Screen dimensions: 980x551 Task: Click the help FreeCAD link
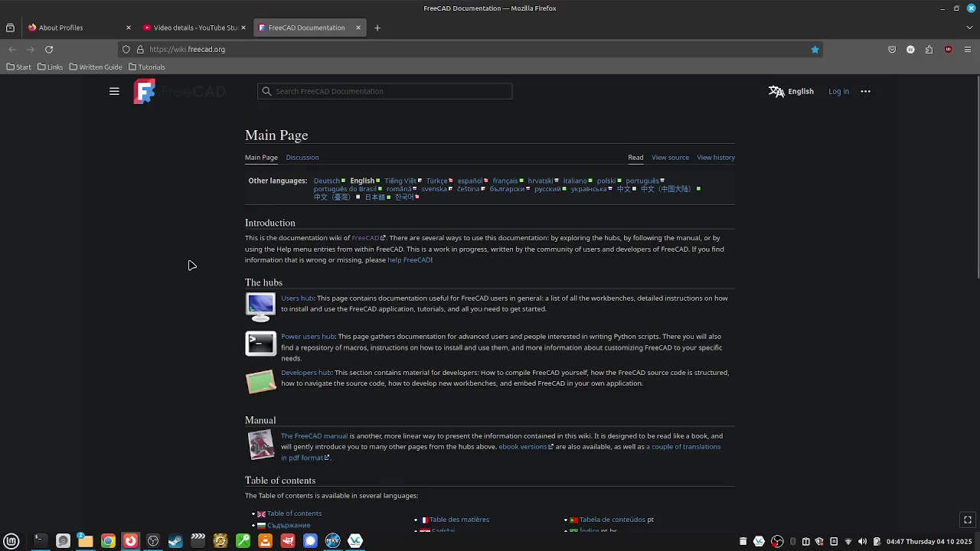[409, 259]
